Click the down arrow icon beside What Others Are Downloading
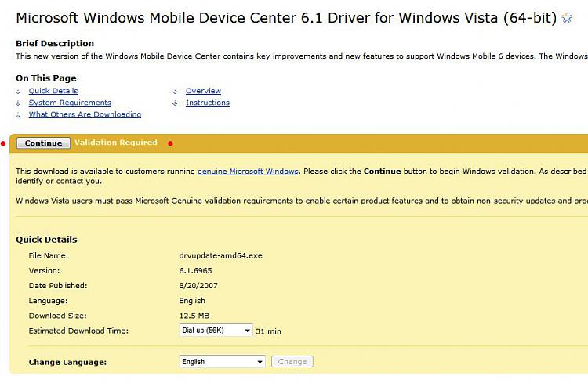Viewport: 588px width, 383px height. click(x=18, y=114)
